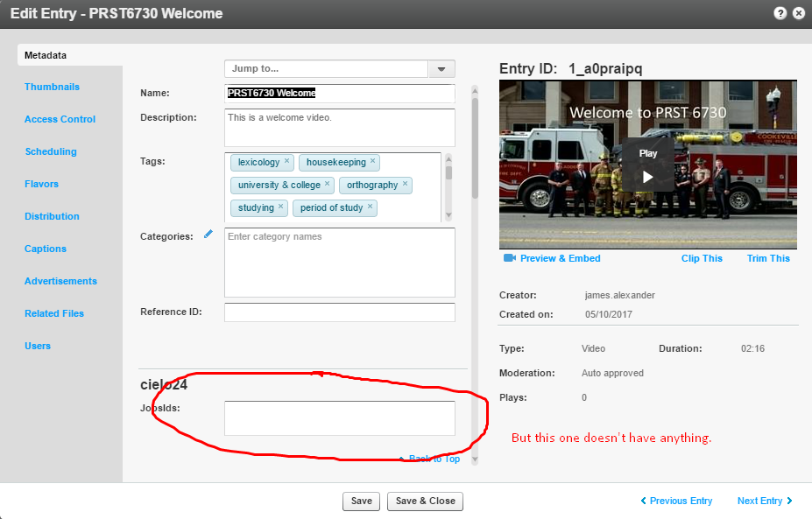
Task: Remove the lexicology tag
Action: (286, 162)
